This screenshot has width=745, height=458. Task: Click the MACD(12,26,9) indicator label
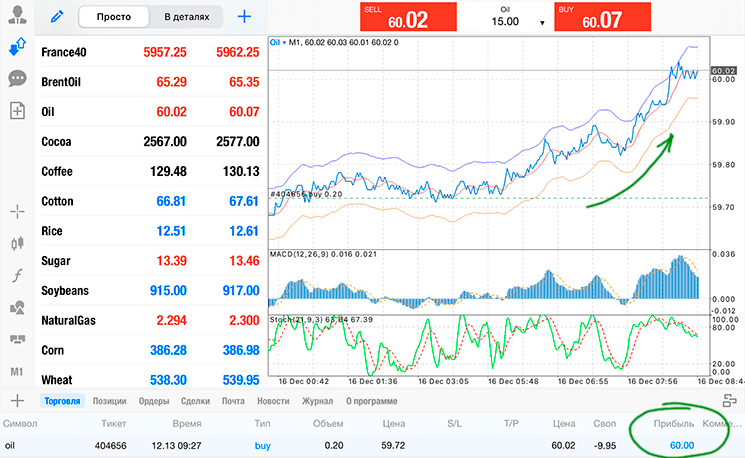point(323,254)
